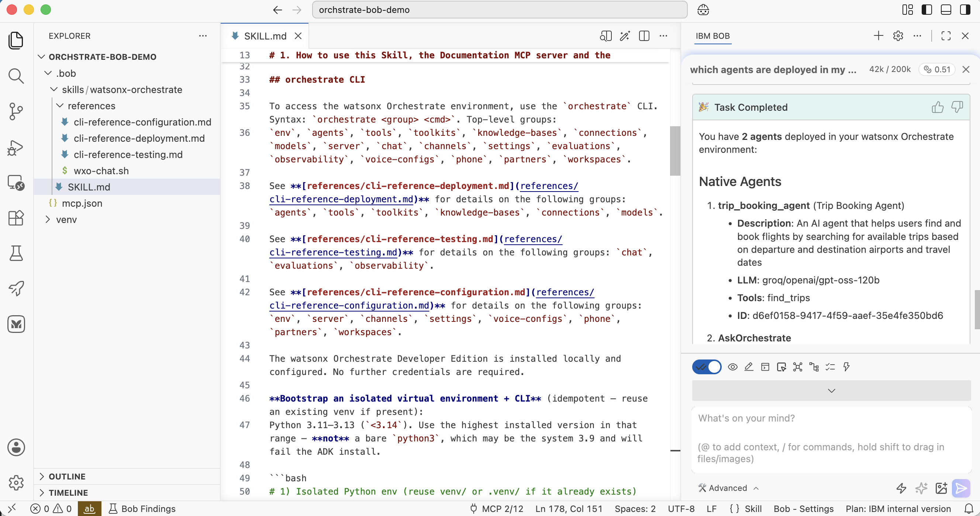Toggle the small bolt auto-approve option
980x516 pixels.
point(846,367)
